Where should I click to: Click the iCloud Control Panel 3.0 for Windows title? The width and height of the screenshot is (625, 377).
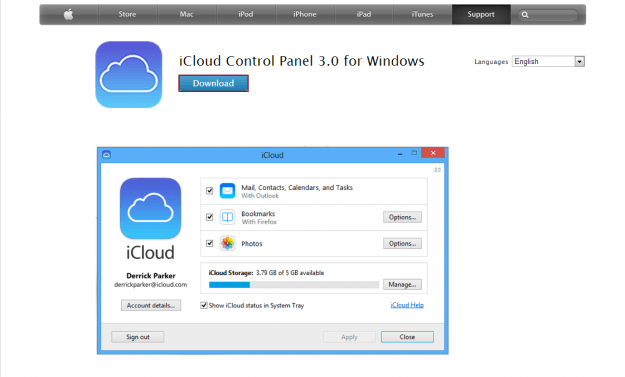coord(301,61)
